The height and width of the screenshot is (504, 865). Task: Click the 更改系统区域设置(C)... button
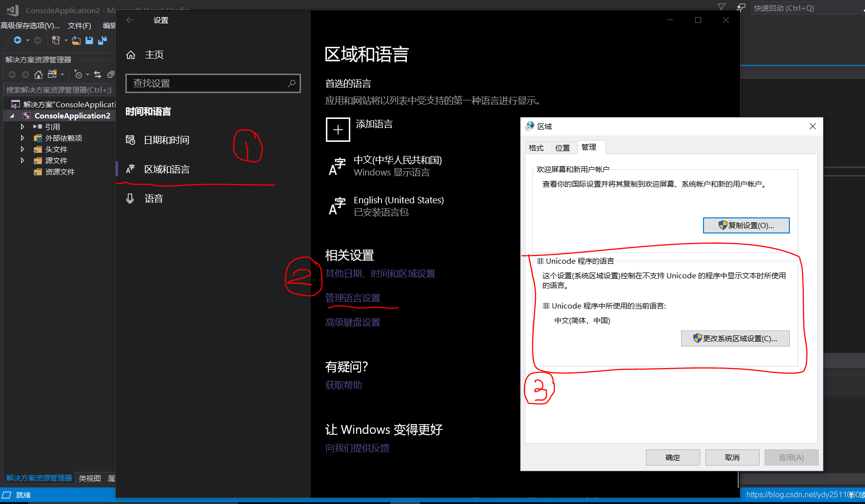click(735, 338)
